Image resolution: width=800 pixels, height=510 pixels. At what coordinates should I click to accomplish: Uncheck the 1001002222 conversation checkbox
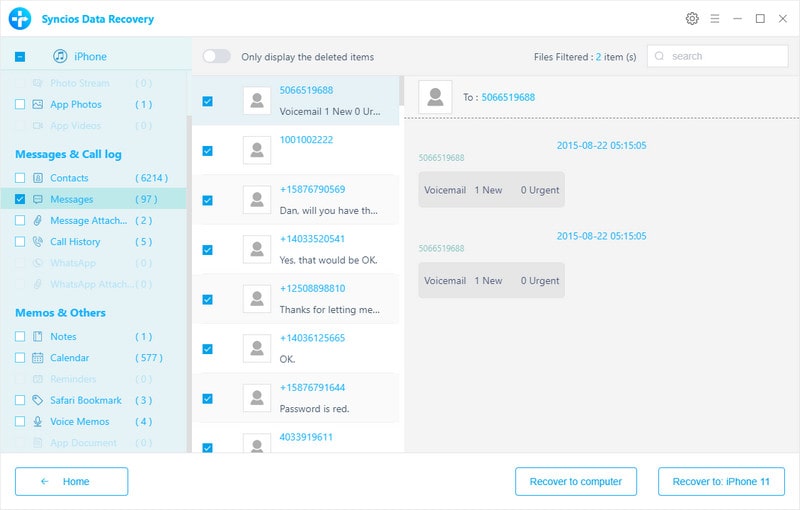pyautogui.click(x=208, y=151)
